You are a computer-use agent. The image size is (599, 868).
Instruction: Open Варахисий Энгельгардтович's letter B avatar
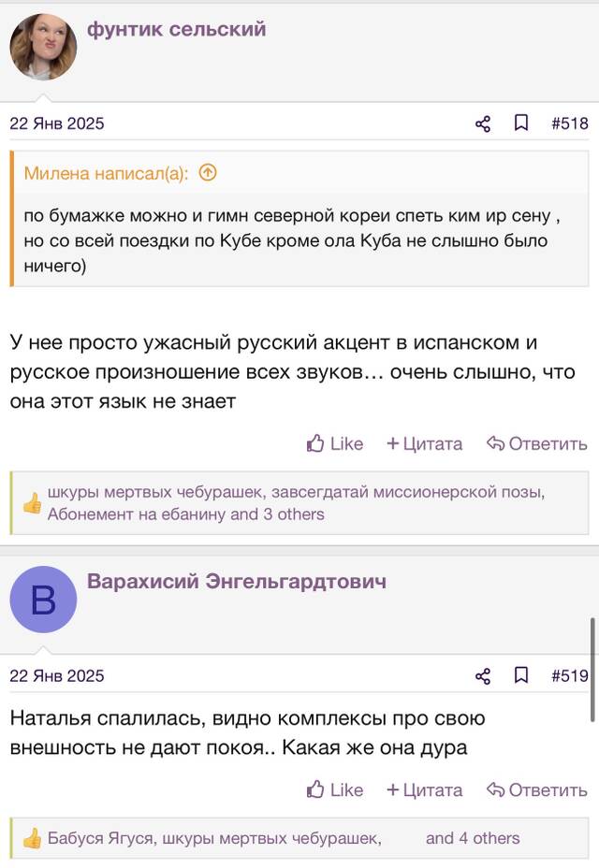pyautogui.click(x=43, y=600)
